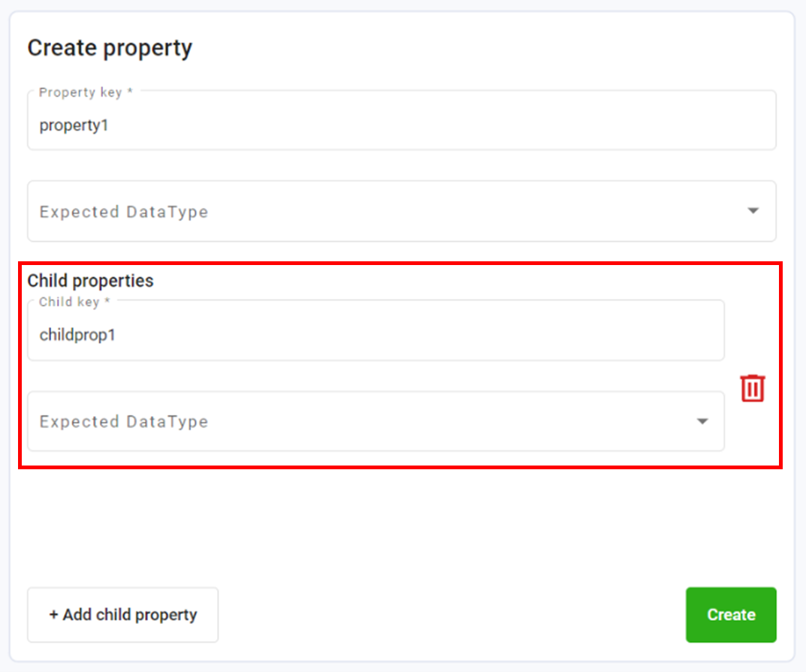Click the Child properties section header
This screenshot has height=672, width=806.
coord(90,280)
